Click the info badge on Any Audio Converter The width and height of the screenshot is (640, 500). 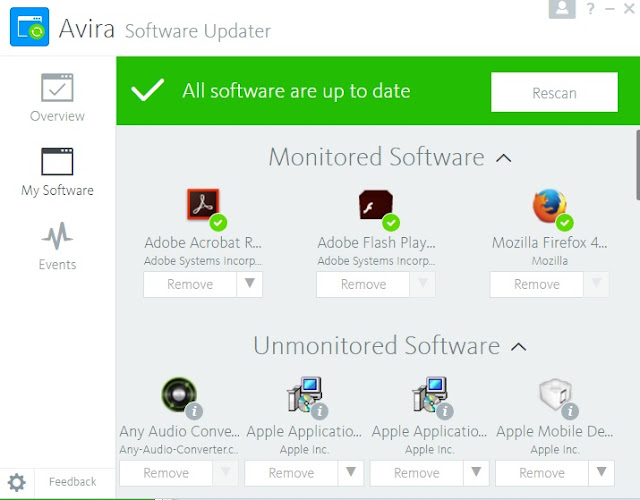coord(194,411)
